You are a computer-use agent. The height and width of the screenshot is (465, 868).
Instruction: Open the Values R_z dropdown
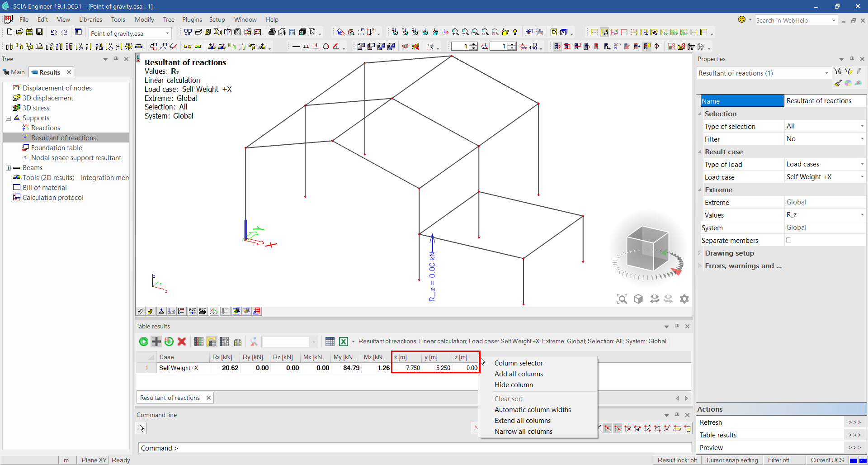pyautogui.click(x=862, y=215)
